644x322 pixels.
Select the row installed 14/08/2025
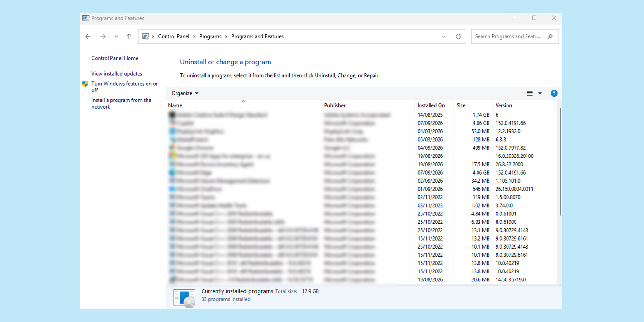pyautogui.click(x=361, y=115)
